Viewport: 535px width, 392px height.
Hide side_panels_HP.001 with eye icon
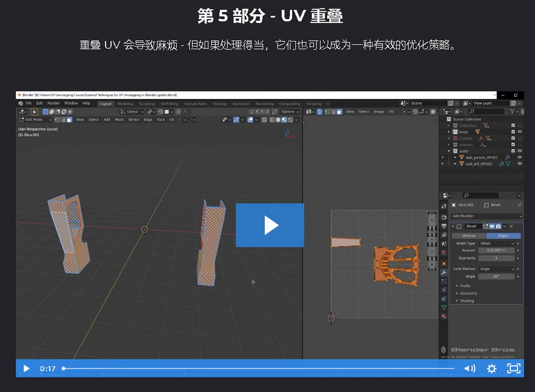pos(519,157)
